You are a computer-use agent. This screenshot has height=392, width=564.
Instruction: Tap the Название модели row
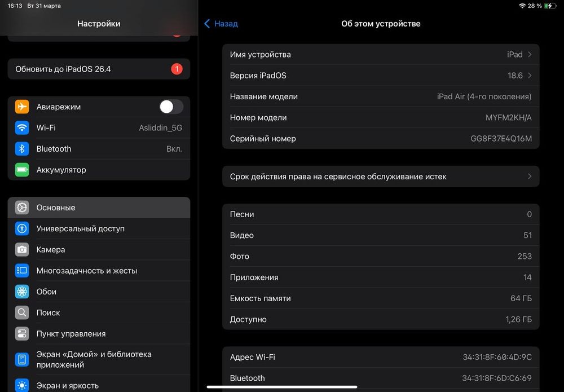(x=381, y=96)
